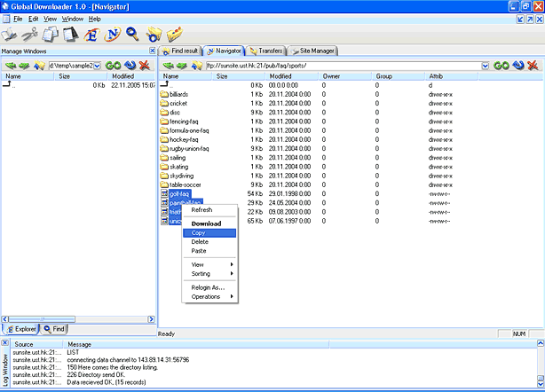Click the folder with pencil toolbar icon
Image resolution: width=545 pixels, height=392 pixels.
(175, 35)
